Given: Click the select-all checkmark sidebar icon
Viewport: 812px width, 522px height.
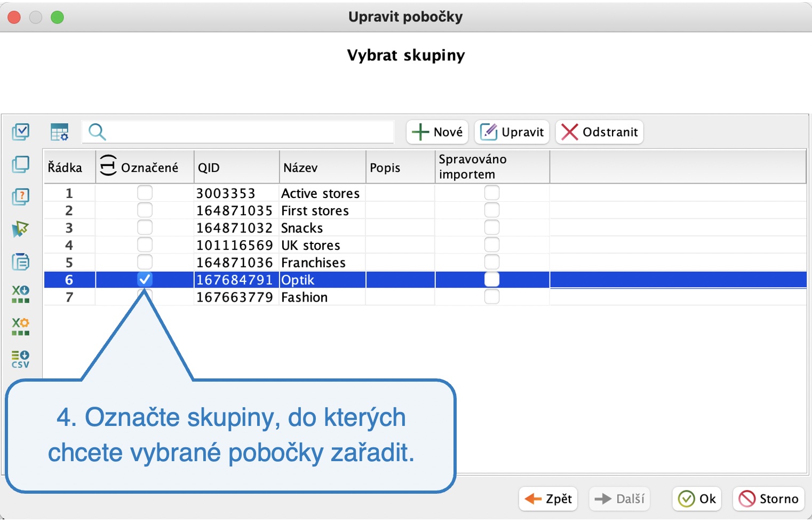Looking at the screenshot, I should coord(21,132).
